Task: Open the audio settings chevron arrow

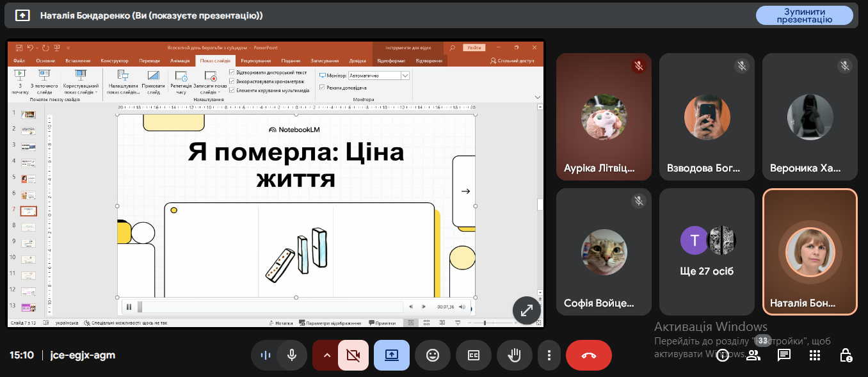Action: [x=326, y=355]
